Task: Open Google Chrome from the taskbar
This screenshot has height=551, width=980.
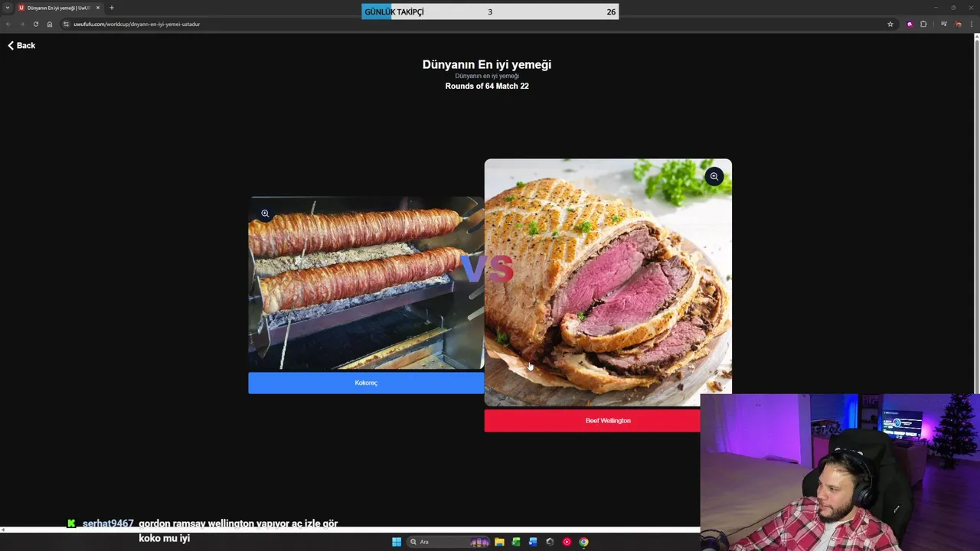Action: click(583, 542)
